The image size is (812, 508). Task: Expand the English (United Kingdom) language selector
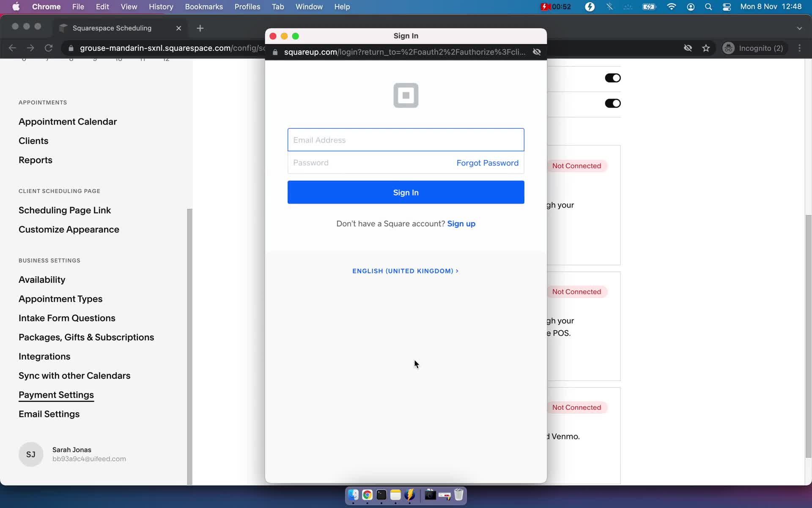click(405, 271)
